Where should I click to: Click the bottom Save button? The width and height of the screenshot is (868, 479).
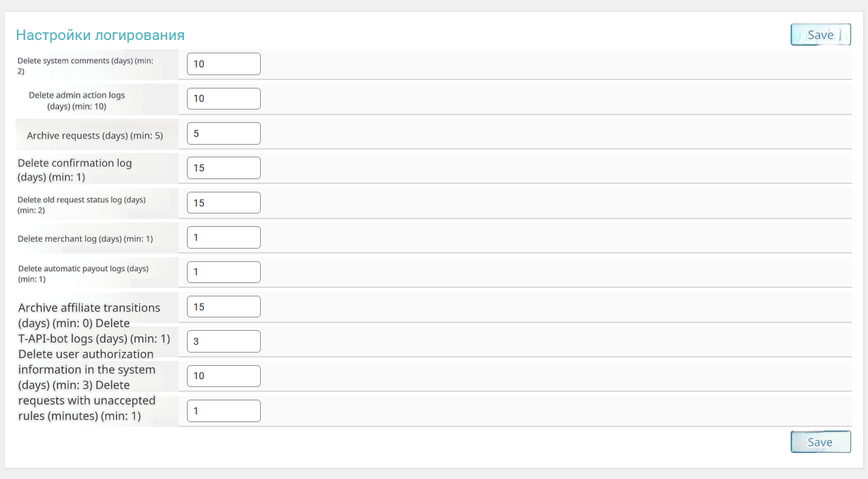coord(820,442)
